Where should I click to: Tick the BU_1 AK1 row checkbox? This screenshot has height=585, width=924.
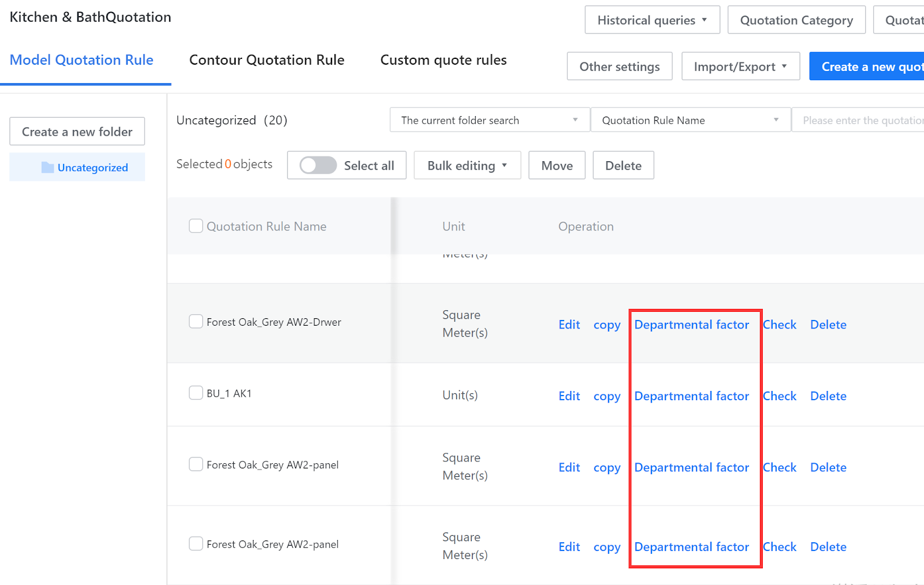196,393
